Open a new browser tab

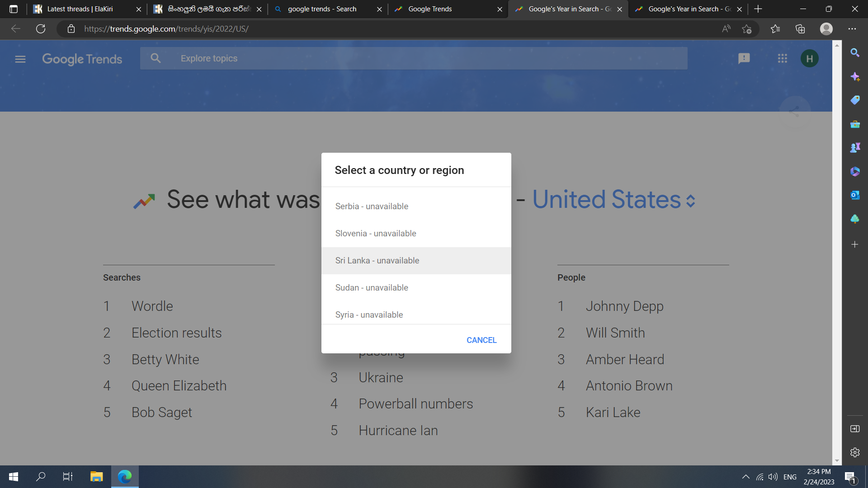click(x=758, y=9)
